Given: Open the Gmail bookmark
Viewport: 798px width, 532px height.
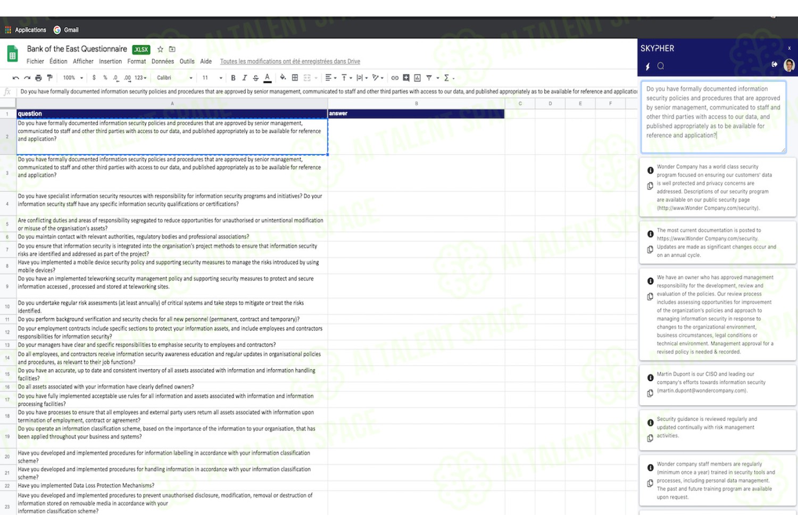Looking at the screenshot, I should pos(66,30).
